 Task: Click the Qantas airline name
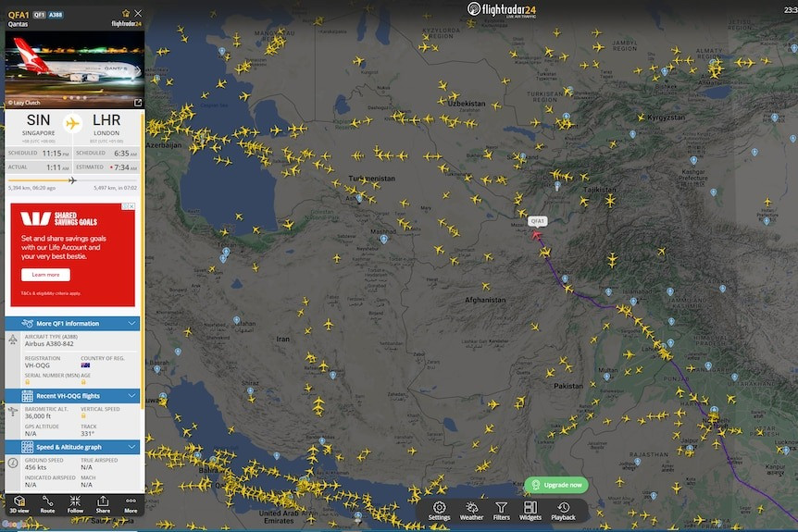click(19, 24)
